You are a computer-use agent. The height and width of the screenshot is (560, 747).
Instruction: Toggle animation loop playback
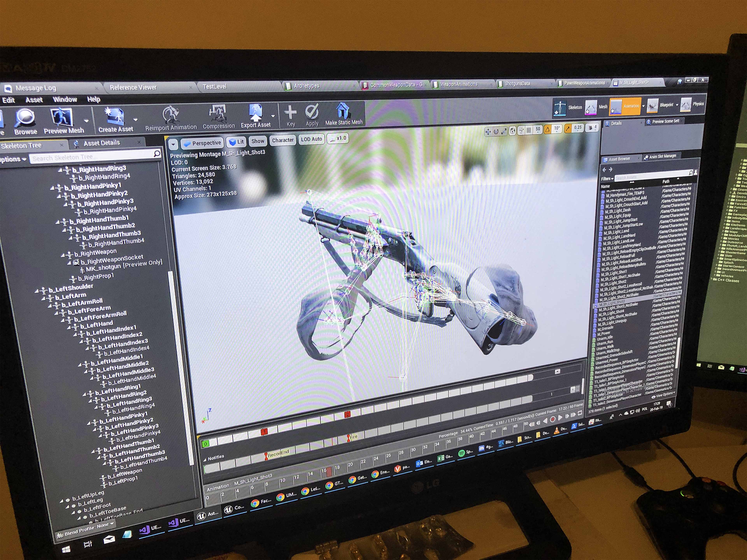coord(580,413)
